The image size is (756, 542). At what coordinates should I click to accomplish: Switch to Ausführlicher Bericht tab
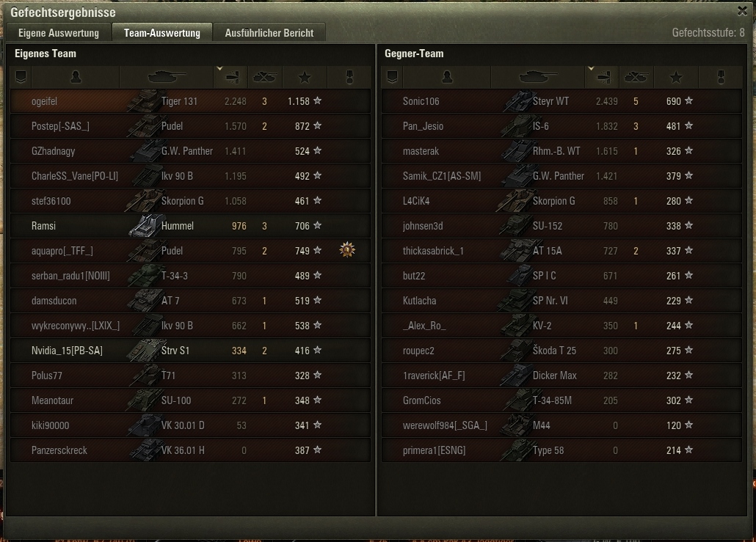269,33
